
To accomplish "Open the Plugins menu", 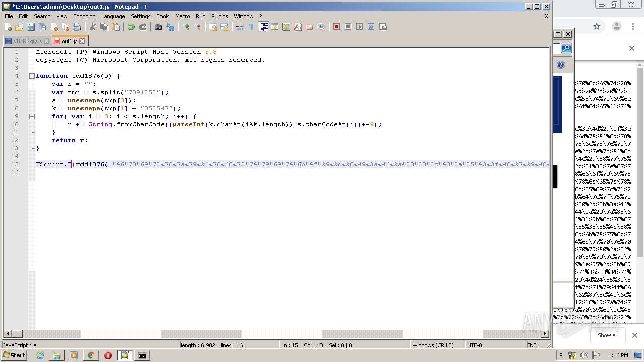I will click(x=219, y=16).
